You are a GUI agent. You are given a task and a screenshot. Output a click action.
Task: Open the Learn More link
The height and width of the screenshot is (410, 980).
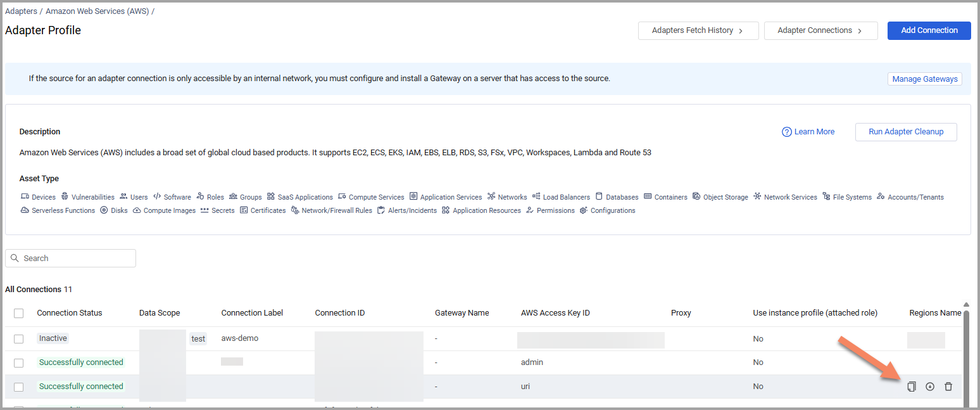(x=814, y=132)
